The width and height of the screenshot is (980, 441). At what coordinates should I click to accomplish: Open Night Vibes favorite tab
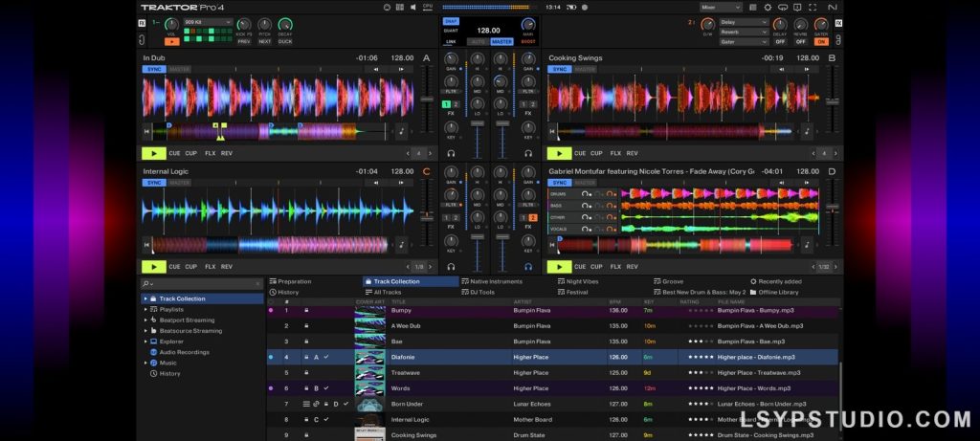578,281
